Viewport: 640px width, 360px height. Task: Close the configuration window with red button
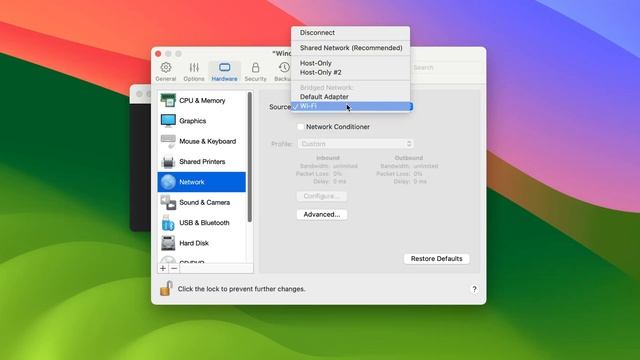tap(158, 54)
